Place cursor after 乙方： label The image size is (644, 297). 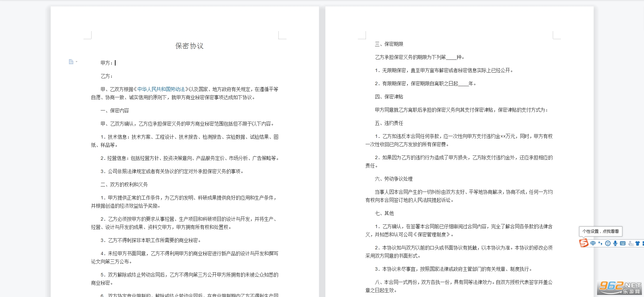pos(114,76)
